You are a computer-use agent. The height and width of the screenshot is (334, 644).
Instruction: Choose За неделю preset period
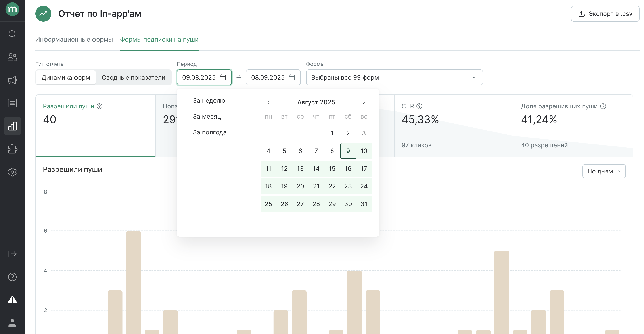tap(209, 100)
